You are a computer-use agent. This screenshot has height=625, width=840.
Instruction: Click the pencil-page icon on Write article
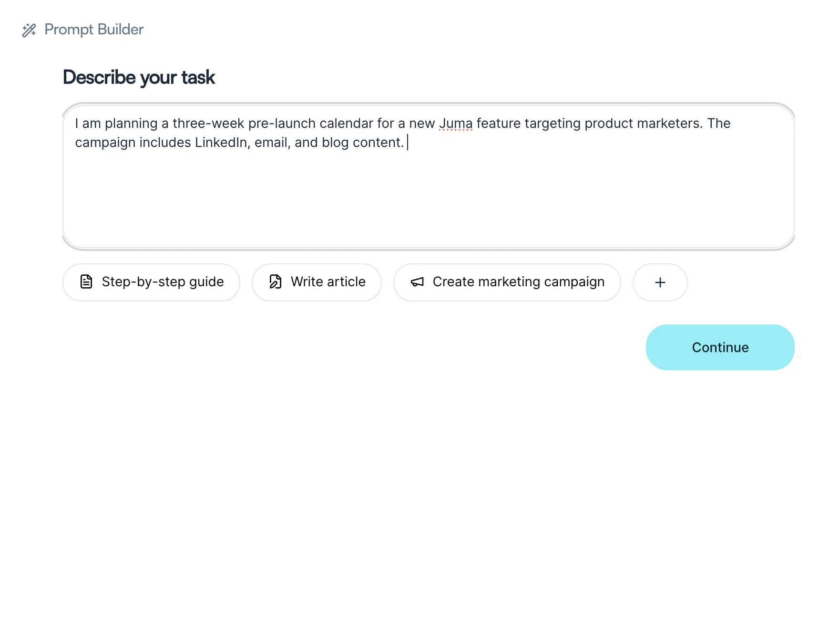click(x=276, y=281)
